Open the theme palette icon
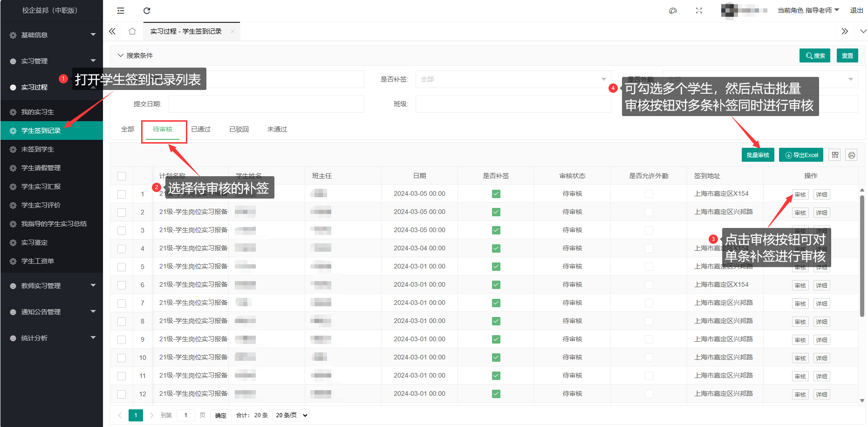This screenshot has width=868, height=427. point(673,11)
